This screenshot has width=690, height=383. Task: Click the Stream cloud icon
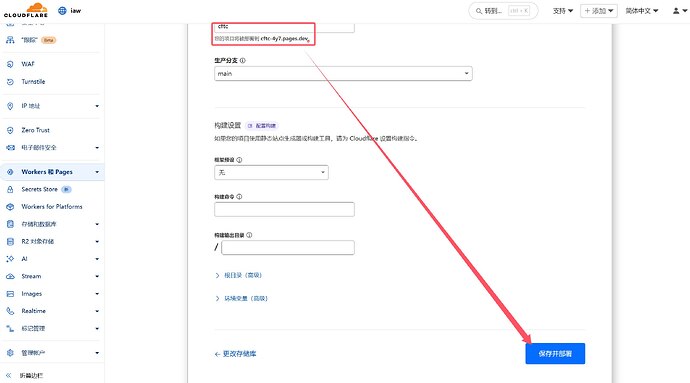tap(10, 276)
